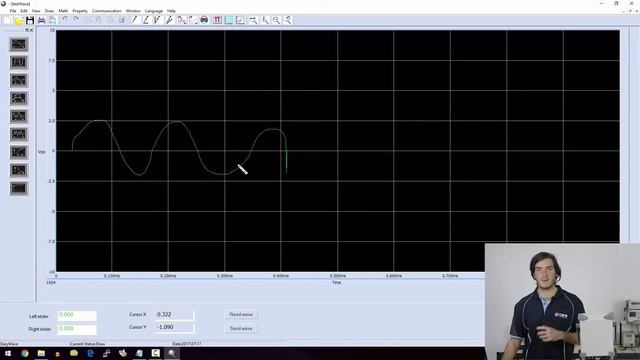Open the Language menu

click(x=154, y=11)
